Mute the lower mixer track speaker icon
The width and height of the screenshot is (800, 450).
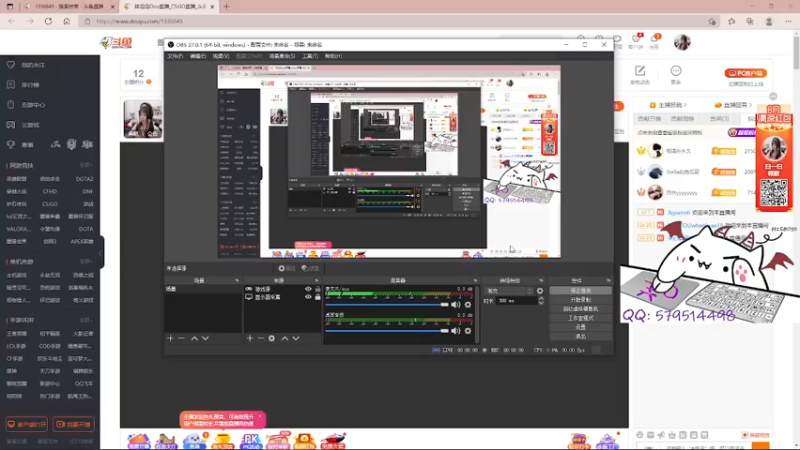point(456,331)
